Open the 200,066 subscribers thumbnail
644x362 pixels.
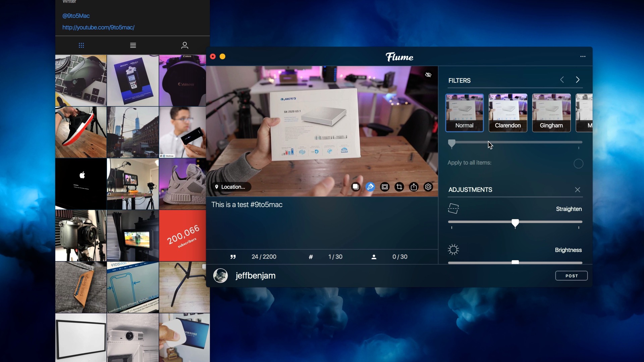click(x=183, y=236)
